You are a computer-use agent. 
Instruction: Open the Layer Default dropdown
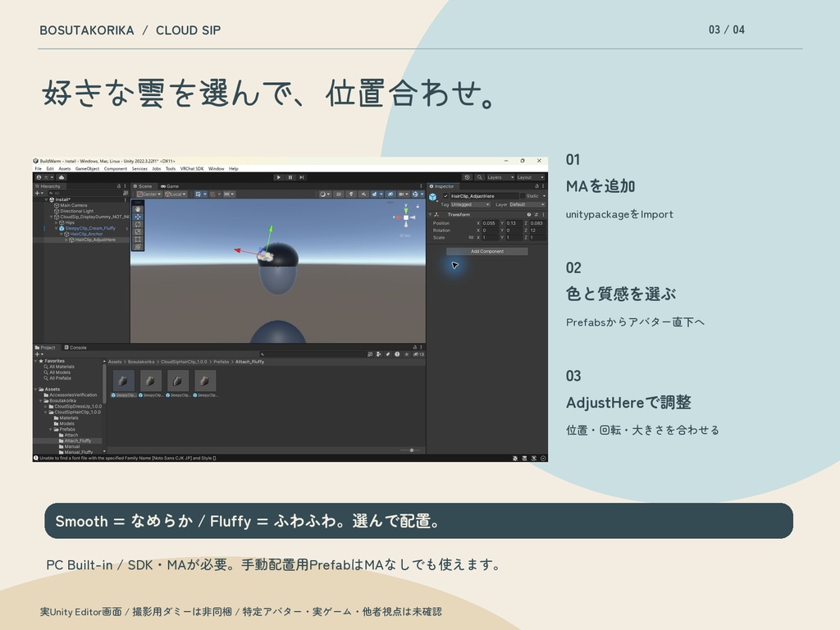coord(527,204)
